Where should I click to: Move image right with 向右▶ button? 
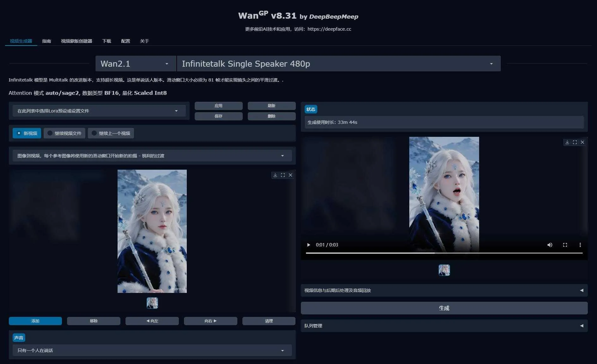[210, 321]
